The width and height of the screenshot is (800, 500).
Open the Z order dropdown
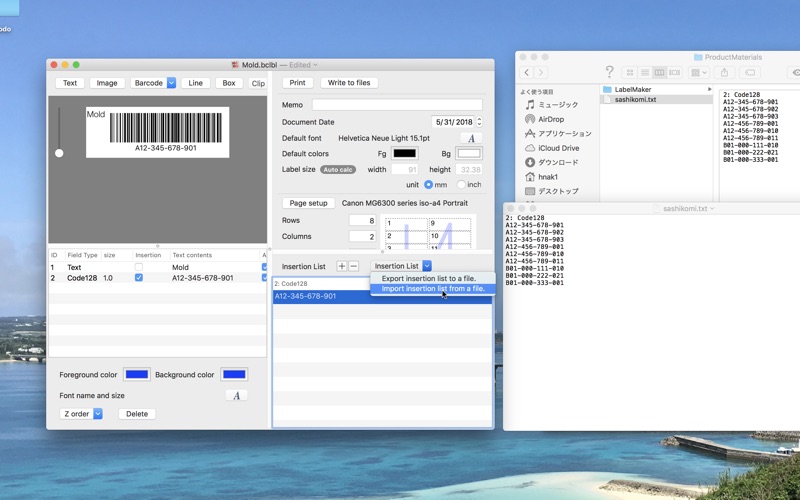[x=98, y=414]
